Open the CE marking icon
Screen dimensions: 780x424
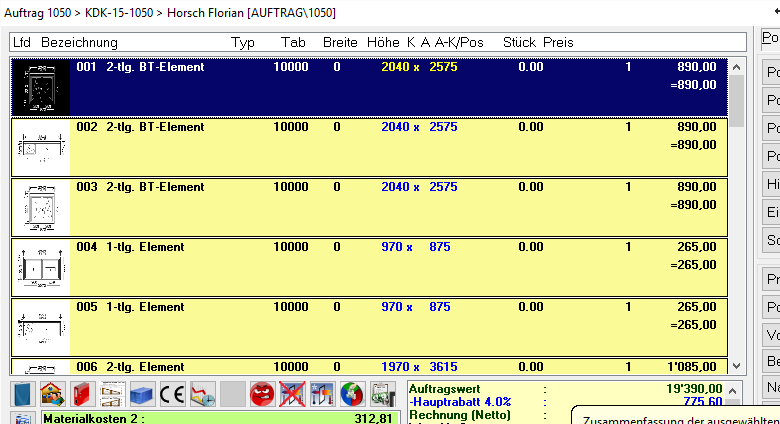coord(173,394)
